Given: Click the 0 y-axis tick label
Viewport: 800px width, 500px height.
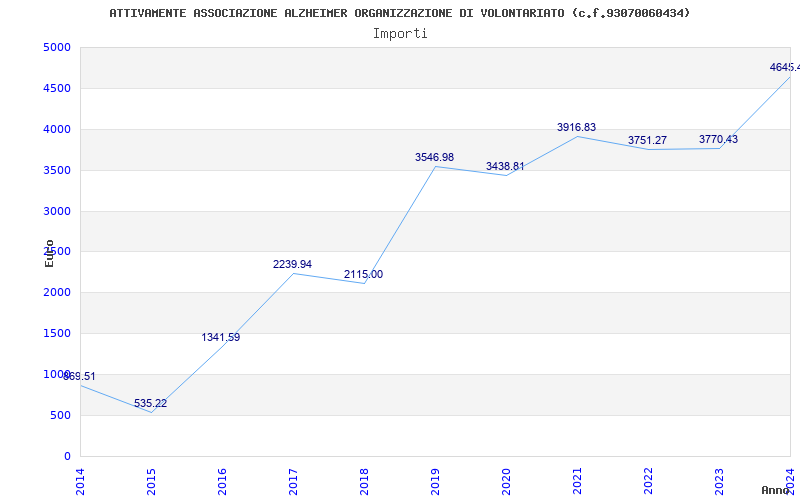Looking at the screenshot, I should click(68, 456).
